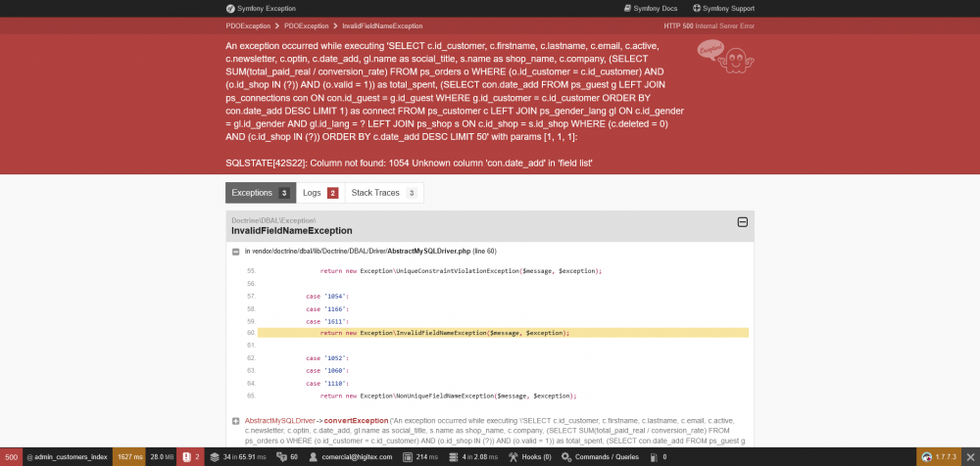
Task: Collapse the AbstractMySQLDriver.php code trace
Action: tap(235, 252)
